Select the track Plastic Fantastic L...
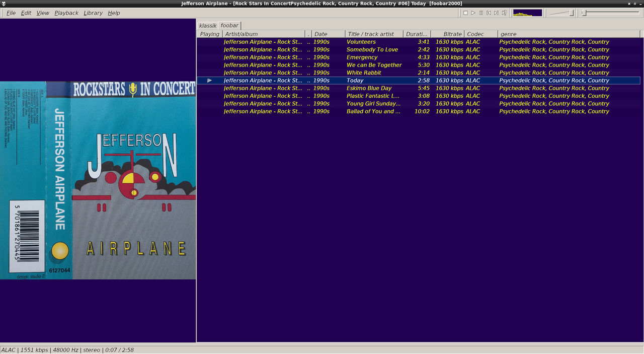The image size is (644, 354). pos(418,96)
